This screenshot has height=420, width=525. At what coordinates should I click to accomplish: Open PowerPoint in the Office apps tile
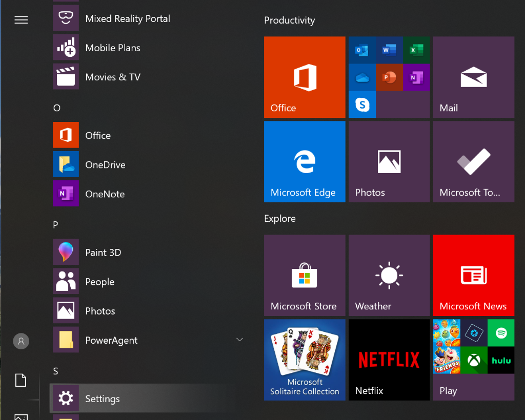(x=389, y=77)
